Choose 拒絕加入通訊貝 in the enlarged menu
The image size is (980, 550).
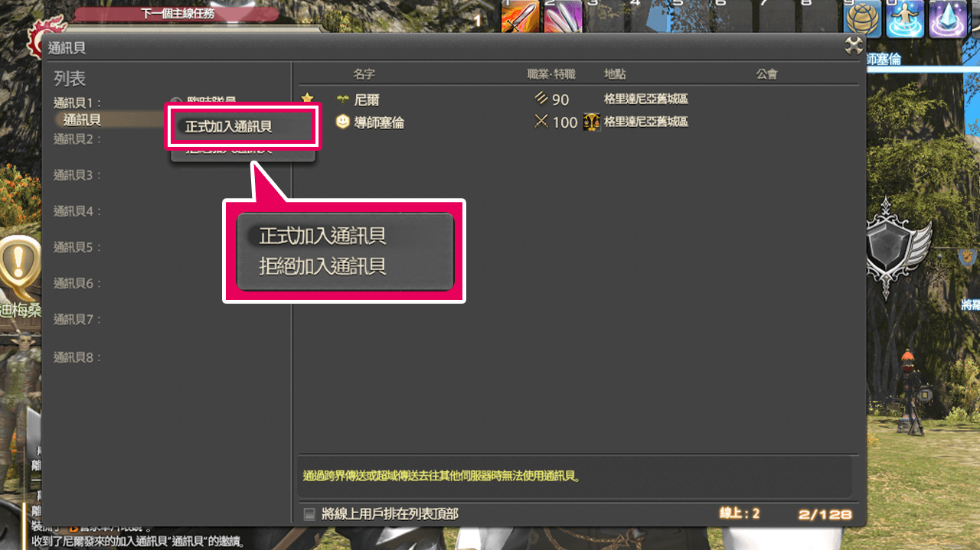click(x=322, y=266)
